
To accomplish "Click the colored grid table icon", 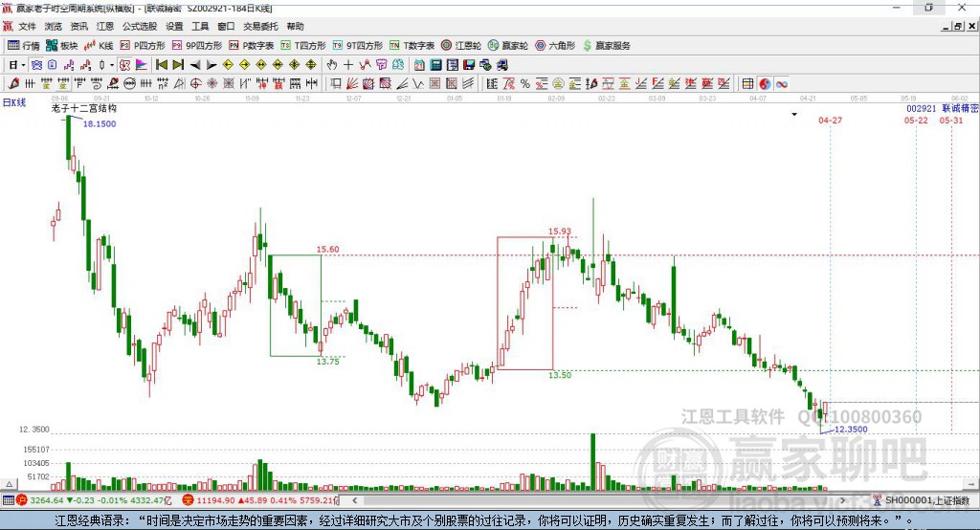I will [x=748, y=84].
